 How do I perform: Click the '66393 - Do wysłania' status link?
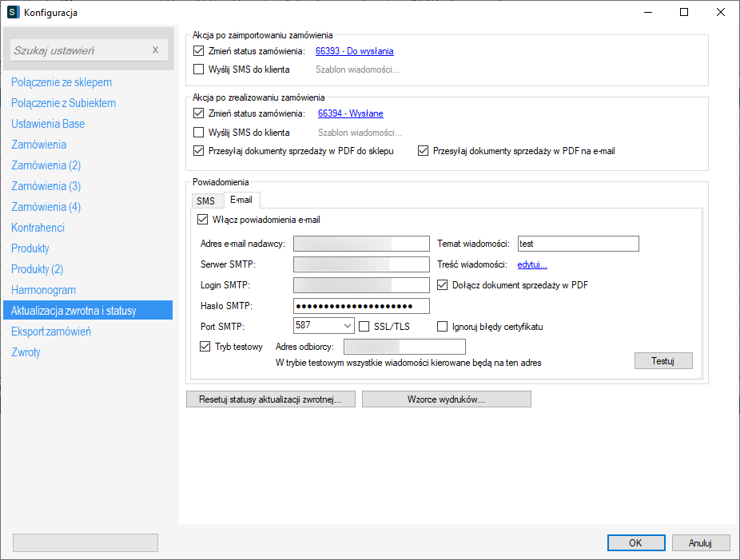pos(354,51)
